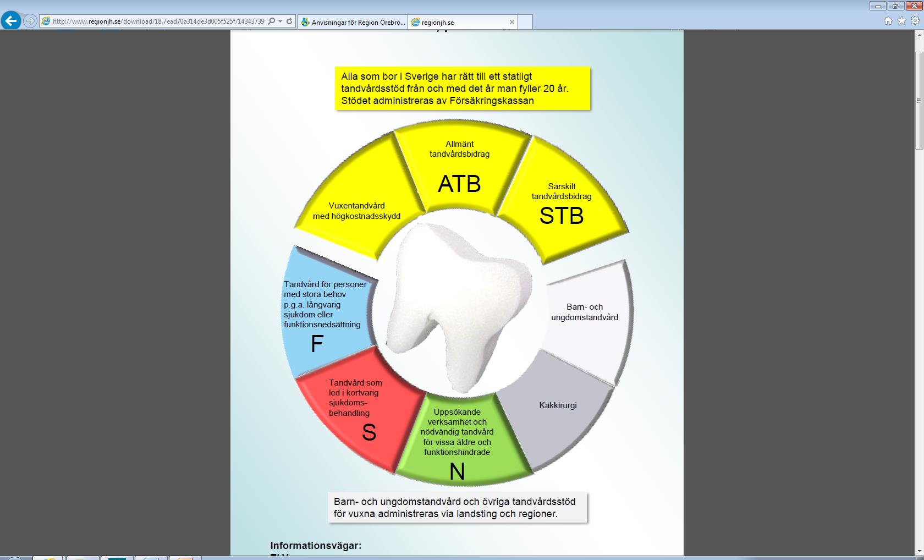Screen dimensions: 924x560
Task: Open the Tools gear menu
Action: click(916, 21)
